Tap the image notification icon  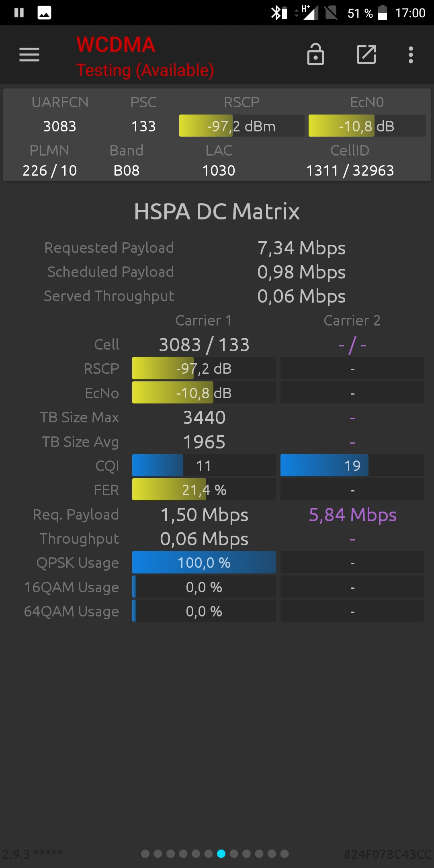coord(44,13)
